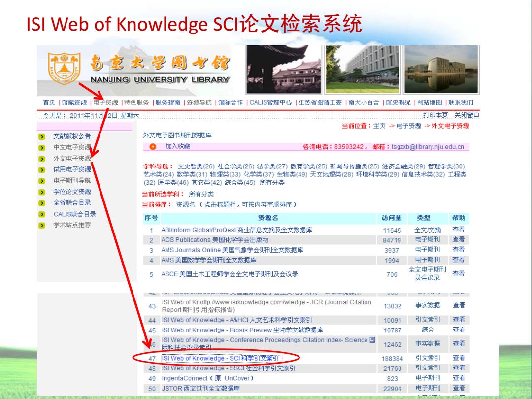Click the orange icon beside 加入收藏
Screen dimensions: 532x399
[x=153, y=147]
